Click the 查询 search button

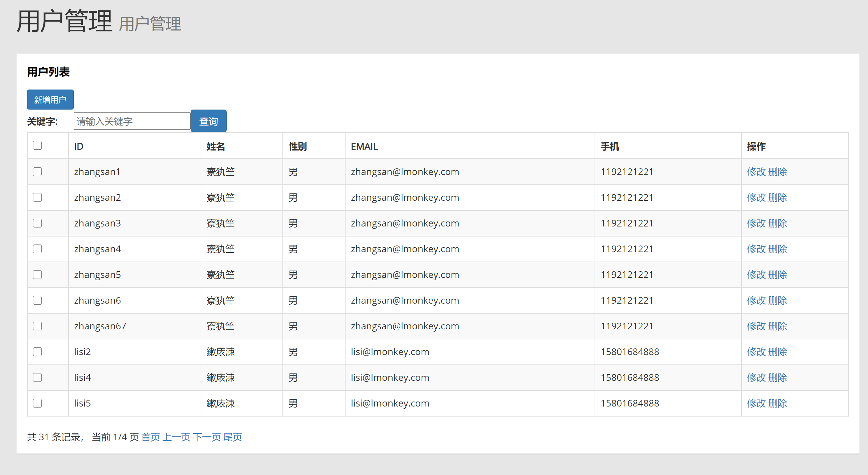tap(208, 121)
